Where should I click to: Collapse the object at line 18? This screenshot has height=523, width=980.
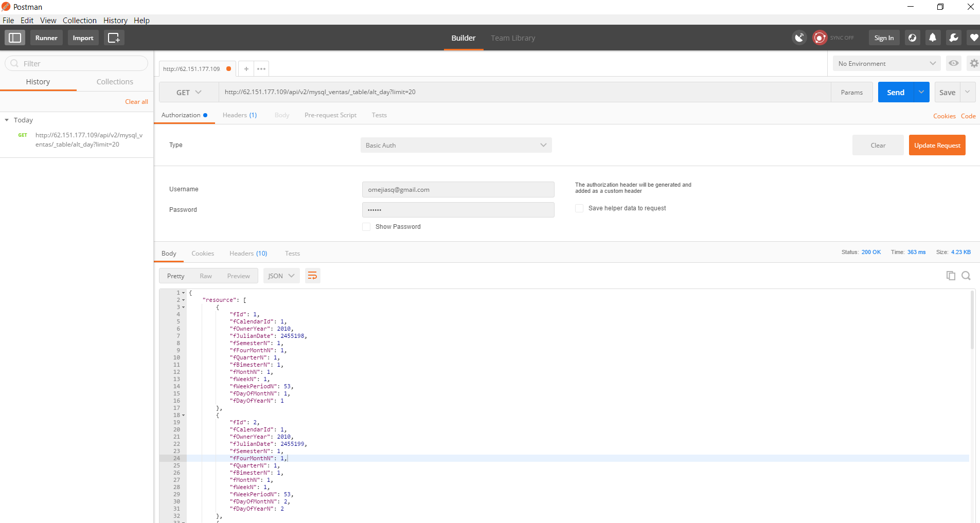coord(183,415)
